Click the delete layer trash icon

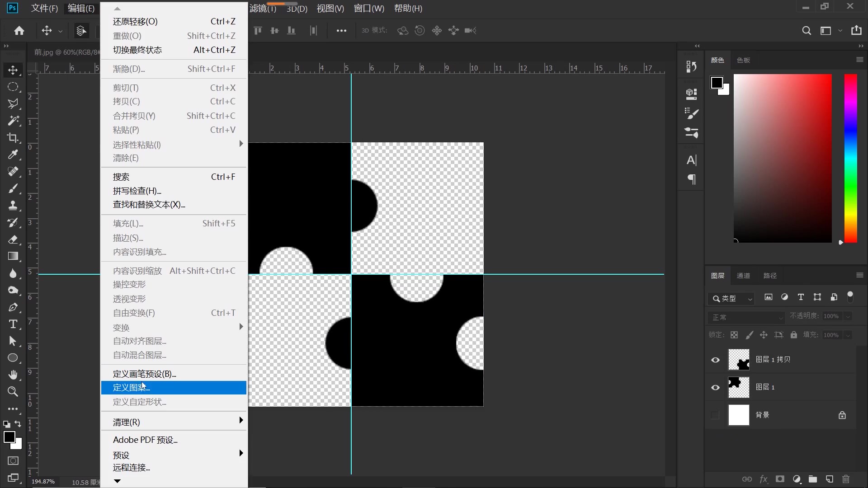(x=846, y=479)
